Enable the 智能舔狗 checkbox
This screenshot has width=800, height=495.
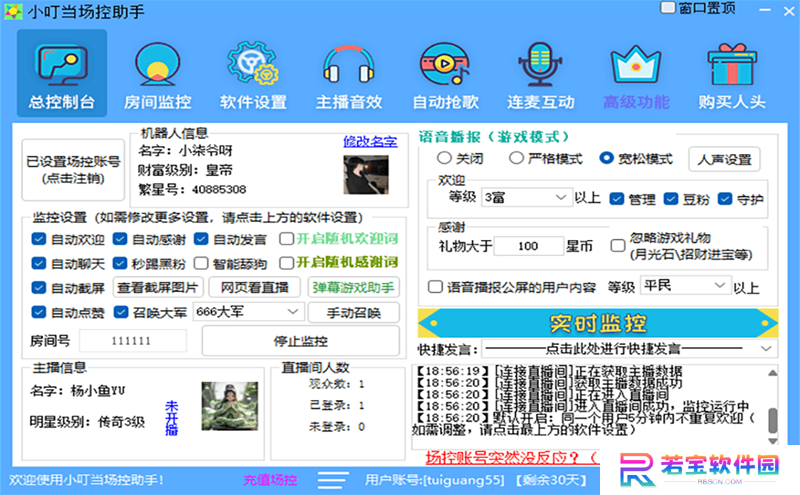(201, 263)
